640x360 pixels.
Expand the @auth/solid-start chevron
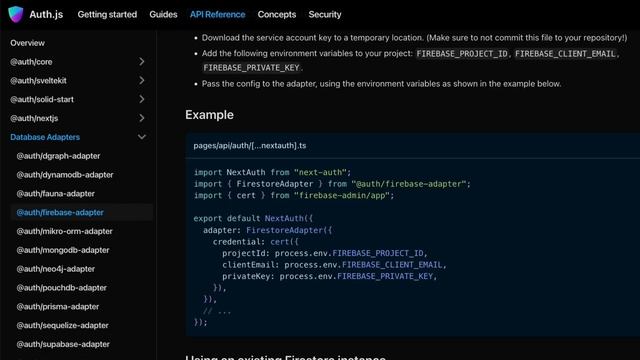point(142,99)
